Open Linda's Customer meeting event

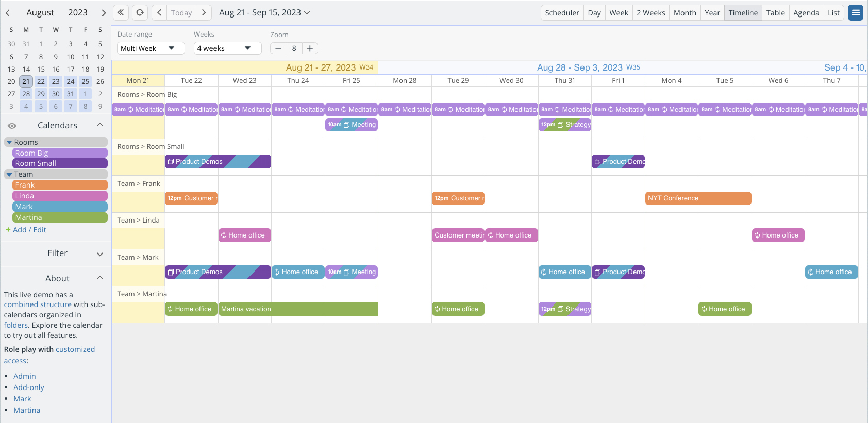pos(458,235)
